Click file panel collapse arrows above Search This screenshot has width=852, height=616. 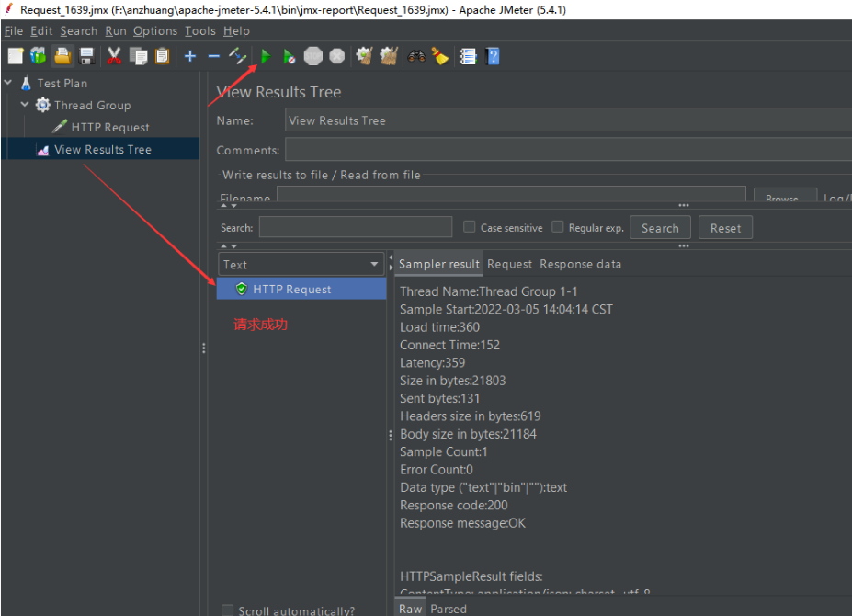(229, 206)
